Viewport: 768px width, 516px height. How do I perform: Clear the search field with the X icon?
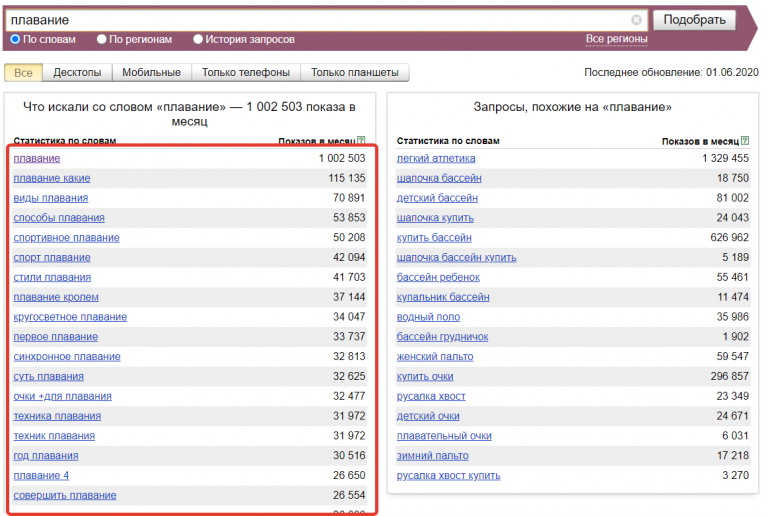(636, 20)
